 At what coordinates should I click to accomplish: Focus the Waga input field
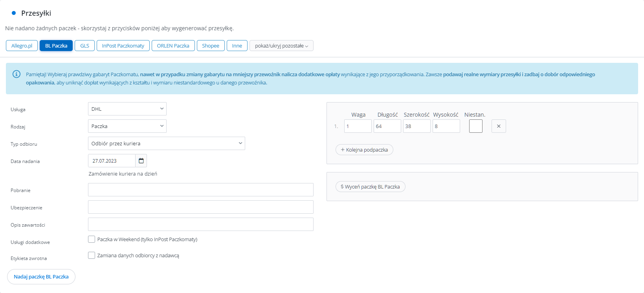pos(358,126)
